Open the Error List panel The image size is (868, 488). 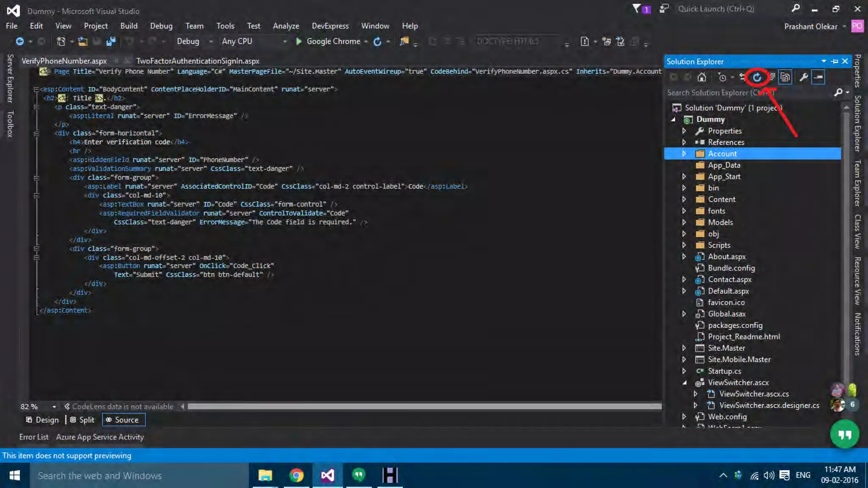pyautogui.click(x=33, y=437)
